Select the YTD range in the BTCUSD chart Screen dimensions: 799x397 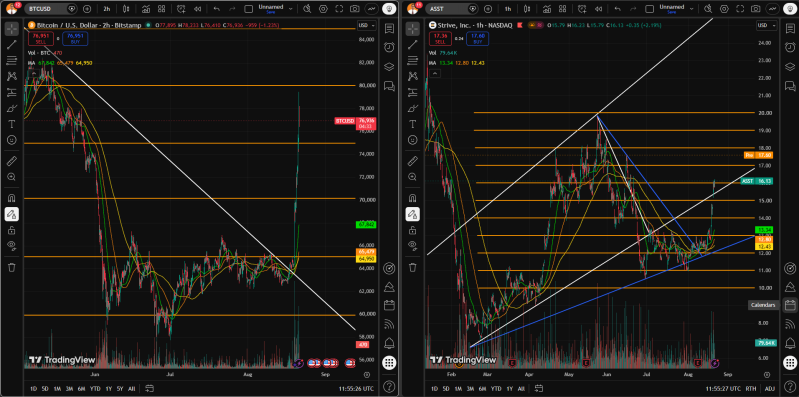[95, 388]
